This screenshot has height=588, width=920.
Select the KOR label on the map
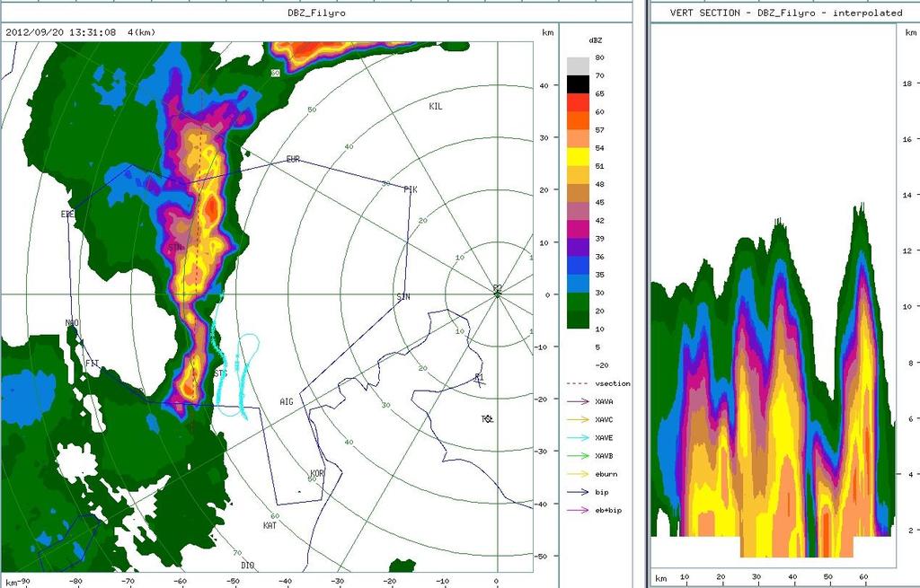click(317, 474)
